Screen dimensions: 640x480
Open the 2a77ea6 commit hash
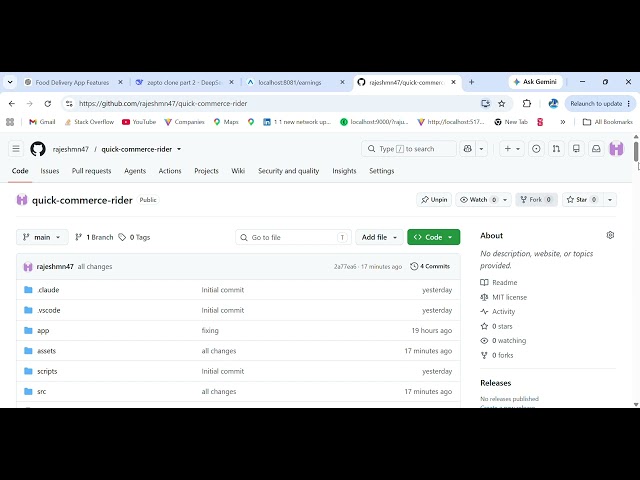345,267
